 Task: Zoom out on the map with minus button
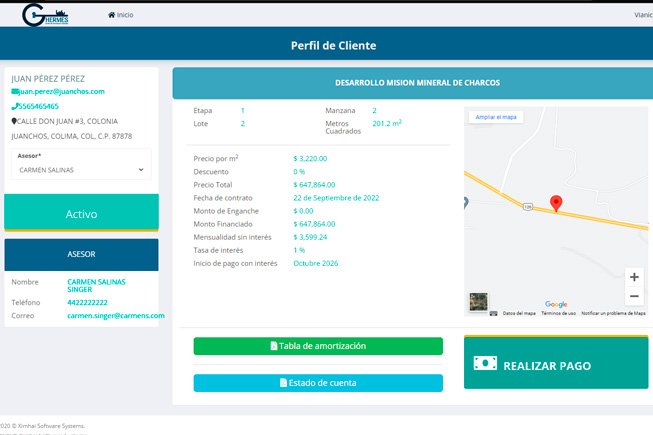[634, 296]
